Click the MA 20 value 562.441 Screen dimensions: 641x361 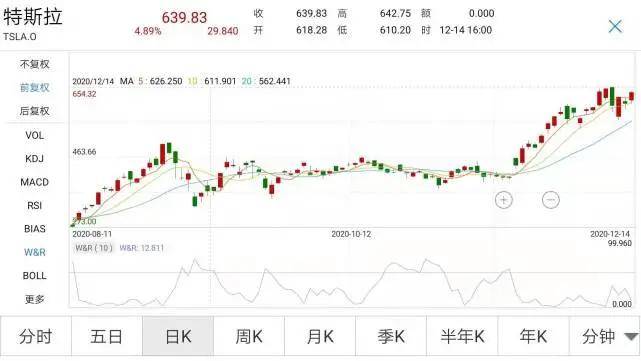pos(275,81)
